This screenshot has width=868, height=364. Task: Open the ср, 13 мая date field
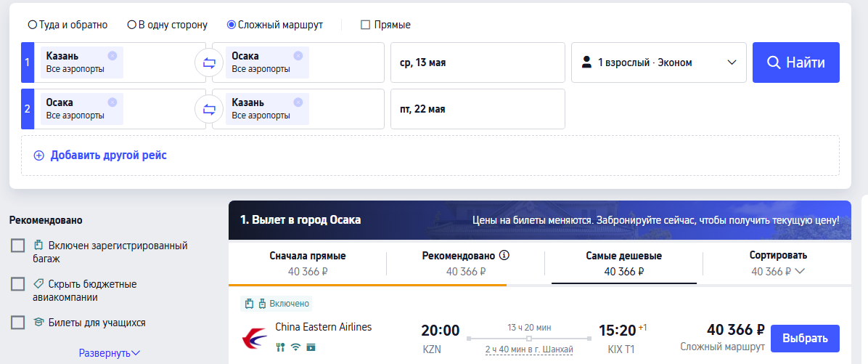478,62
